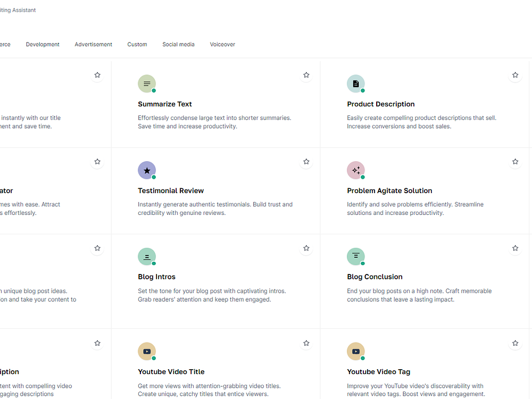532x399 pixels.
Task: Click the Blog Conclusion template icon
Action: [356, 256]
